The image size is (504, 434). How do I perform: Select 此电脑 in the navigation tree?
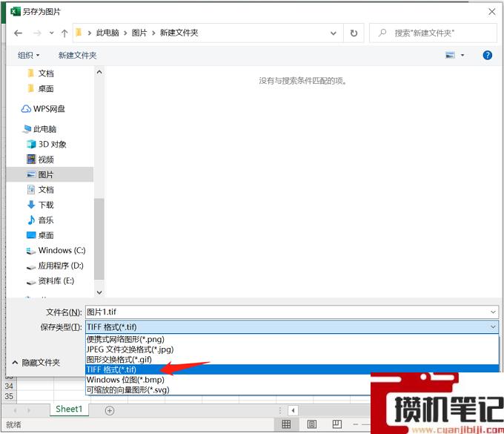40,129
